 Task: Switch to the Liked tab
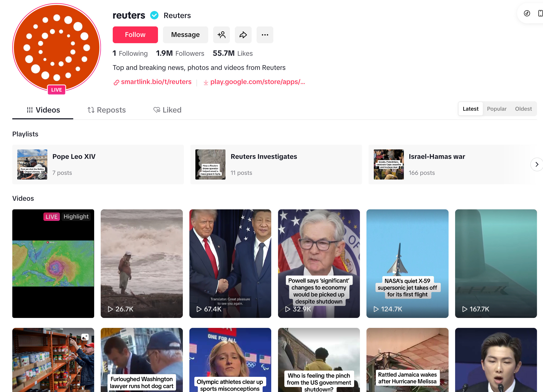[167, 110]
